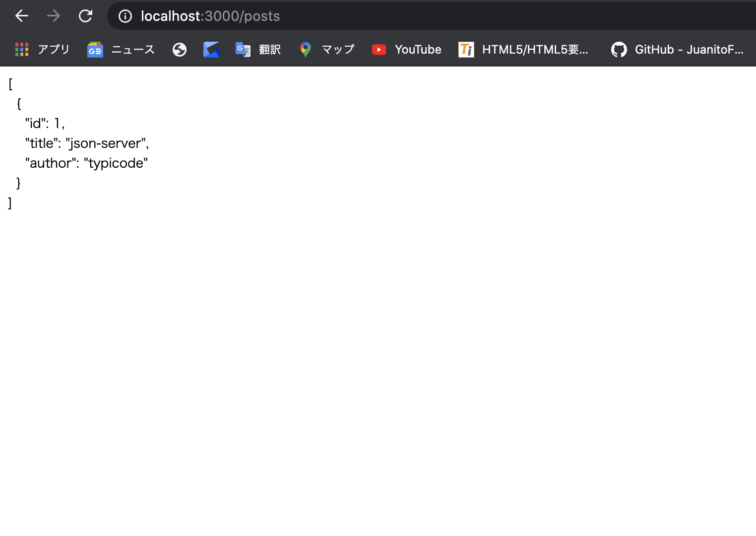756x536 pixels.
Task: Open the GitHub octocat icon bookmark
Action: (x=619, y=50)
